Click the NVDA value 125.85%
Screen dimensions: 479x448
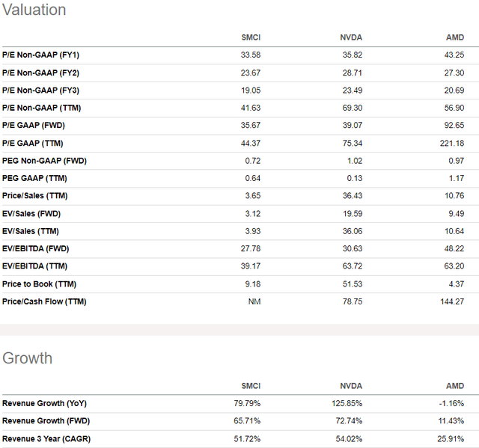(347, 403)
